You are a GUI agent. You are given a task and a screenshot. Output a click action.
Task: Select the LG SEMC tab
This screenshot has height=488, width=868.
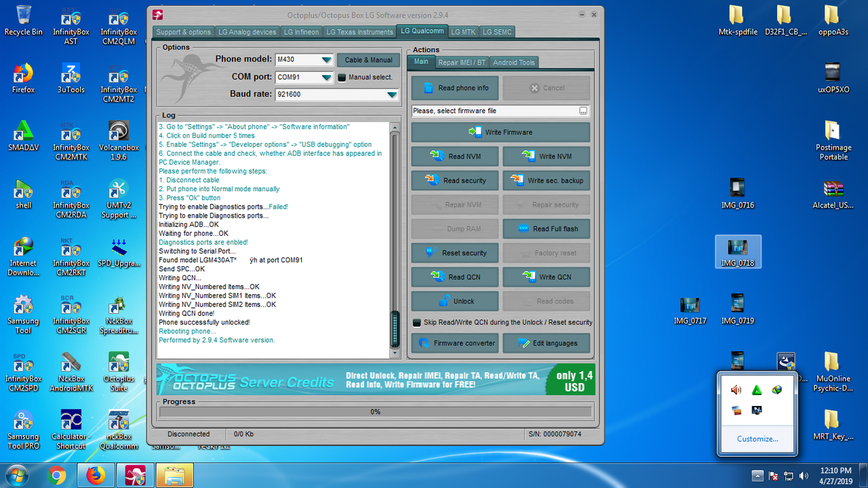coord(497,32)
